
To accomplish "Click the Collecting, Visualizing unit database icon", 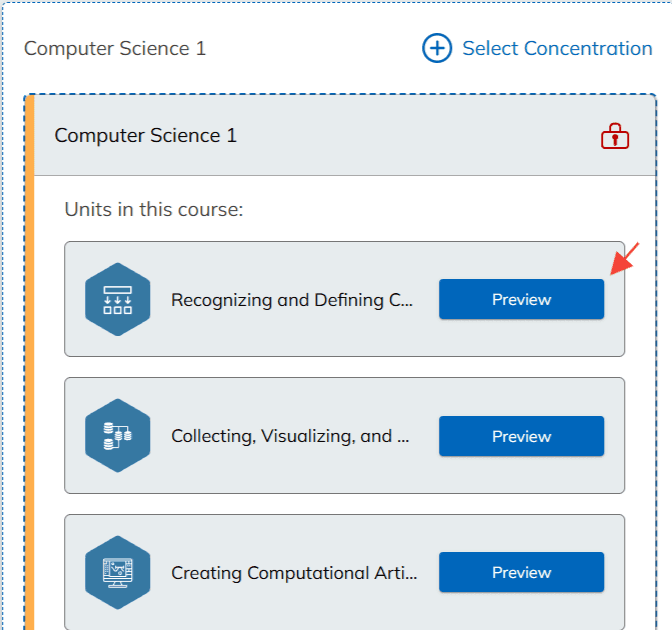I will [118, 436].
